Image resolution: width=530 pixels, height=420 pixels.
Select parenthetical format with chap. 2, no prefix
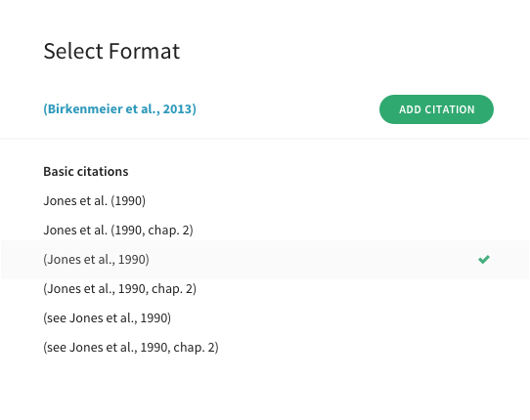pos(265,289)
